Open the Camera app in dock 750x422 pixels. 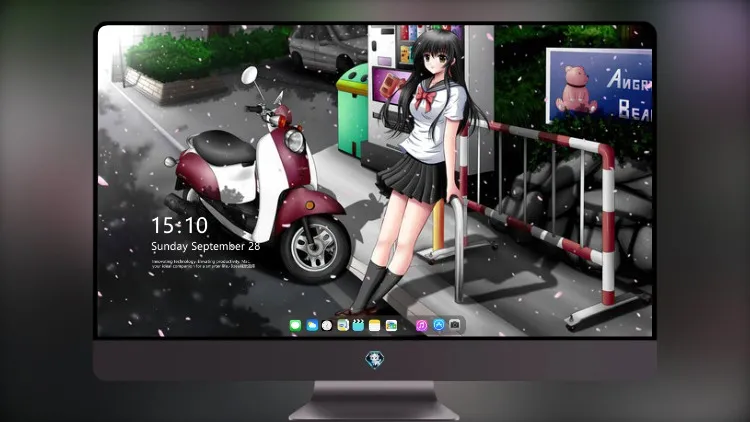point(455,325)
